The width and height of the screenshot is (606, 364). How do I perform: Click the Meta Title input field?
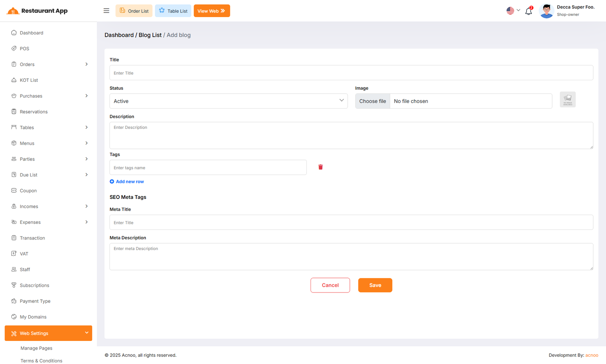click(351, 222)
